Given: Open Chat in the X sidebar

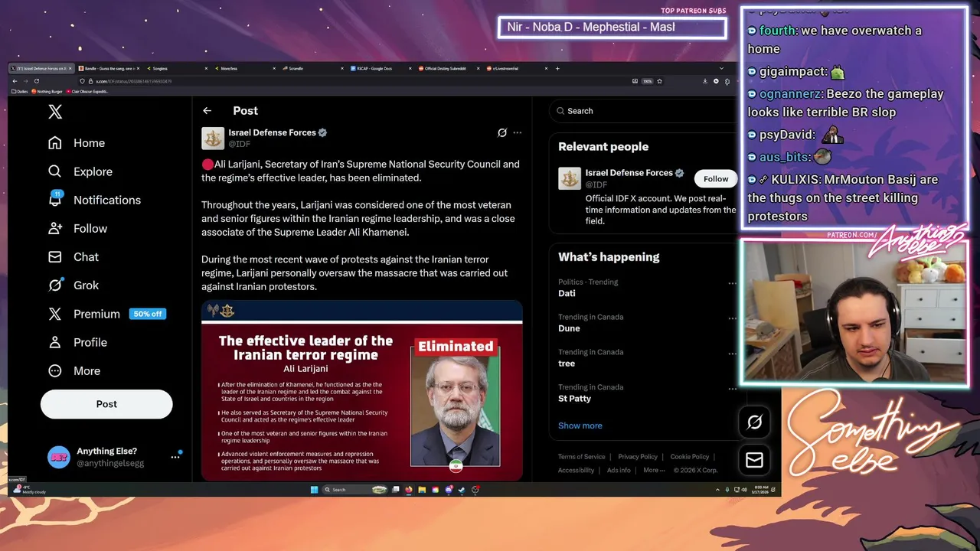Looking at the screenshot, I should point(73,256).
